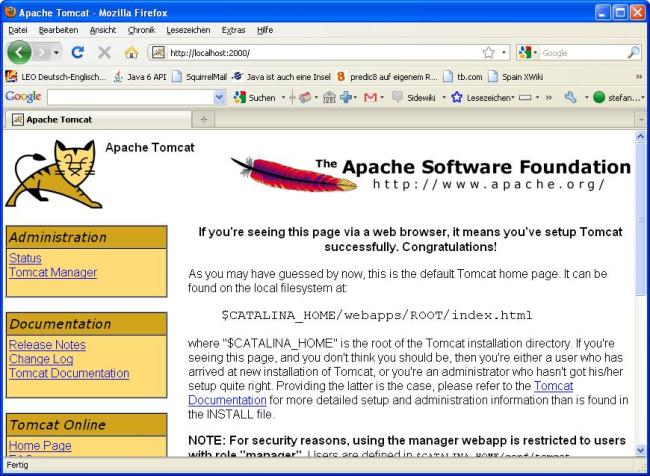The width and height of the screenshot is (650, 476).
Task: Open the Tomcat Documentation sidebar link
Action: (x=69, y=373)
